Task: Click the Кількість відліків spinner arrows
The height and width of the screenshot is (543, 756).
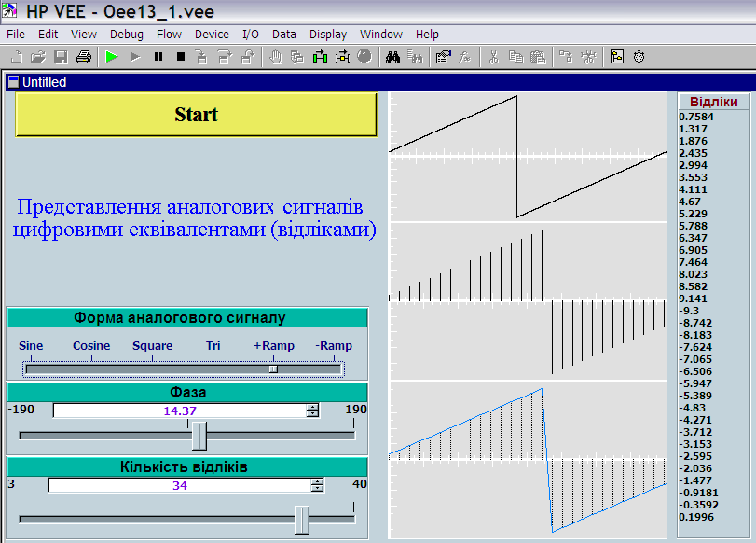Action: pyautogui.click(x=317, y=485)
